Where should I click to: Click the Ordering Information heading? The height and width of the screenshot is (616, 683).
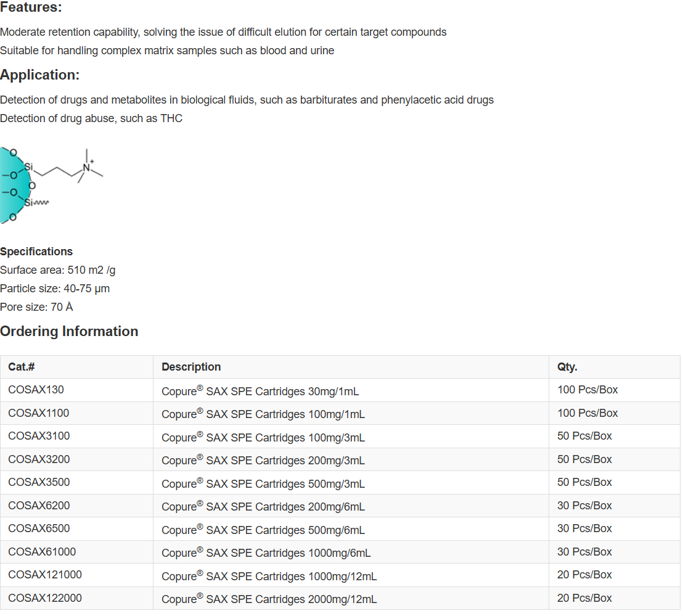pos(69,332)
